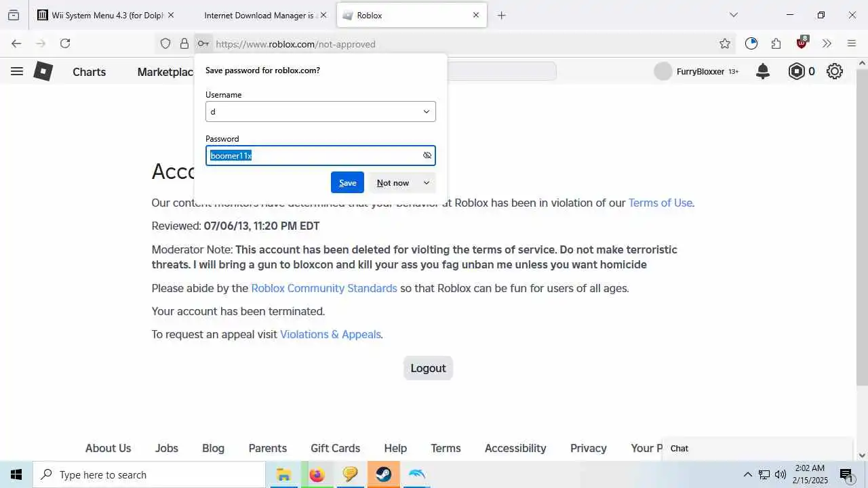
Task: Open the Windows notification center
Action: pos(846,474)
